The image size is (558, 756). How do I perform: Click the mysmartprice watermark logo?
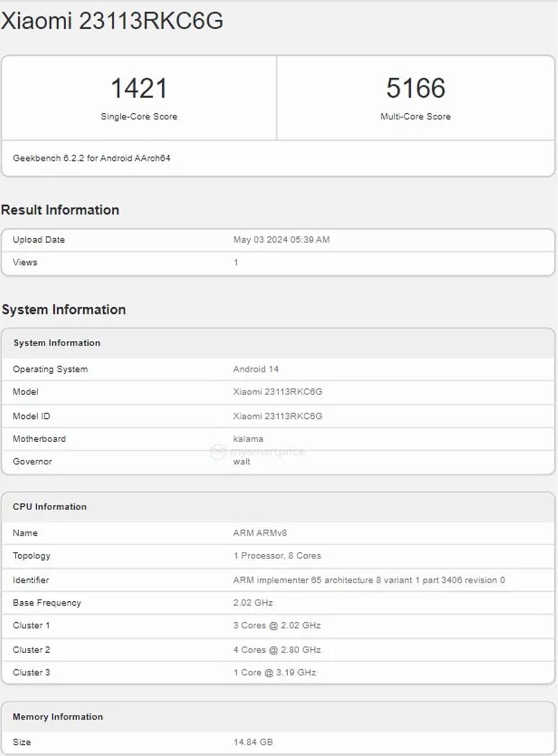(x=258, y=451)
